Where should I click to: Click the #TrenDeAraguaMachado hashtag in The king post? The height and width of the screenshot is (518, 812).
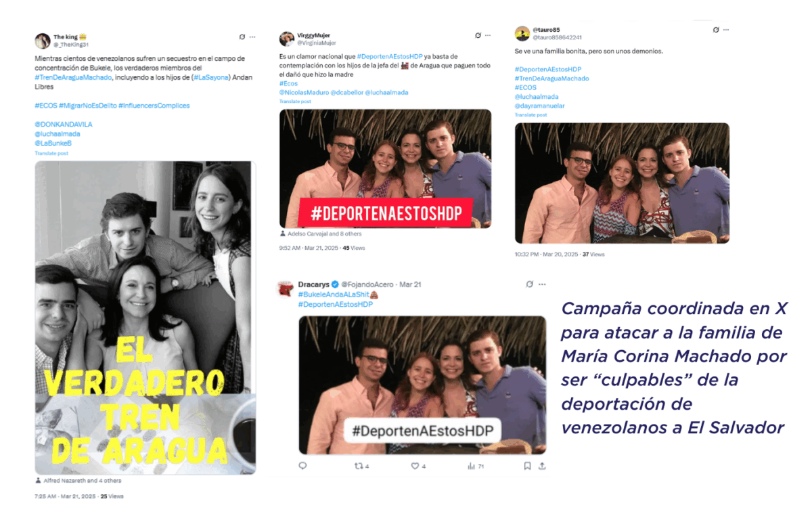click(74, 77)
